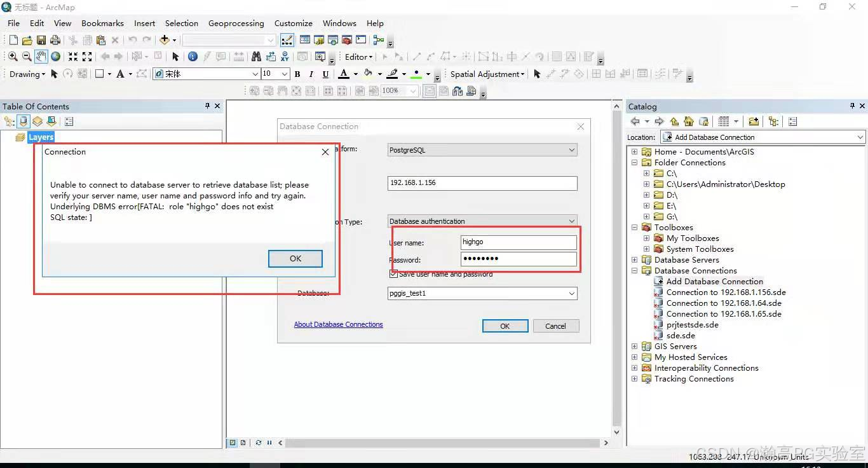Viewport: 868px width, 468px height.
Task: Switch TOC to List By Visibility
Action: 37,121
